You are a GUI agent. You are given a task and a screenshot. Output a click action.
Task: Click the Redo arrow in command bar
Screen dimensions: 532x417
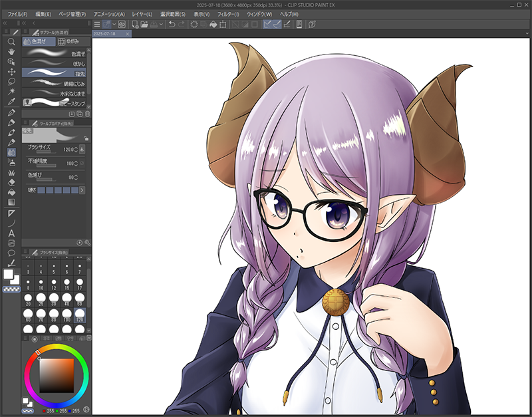pos(182,25)
